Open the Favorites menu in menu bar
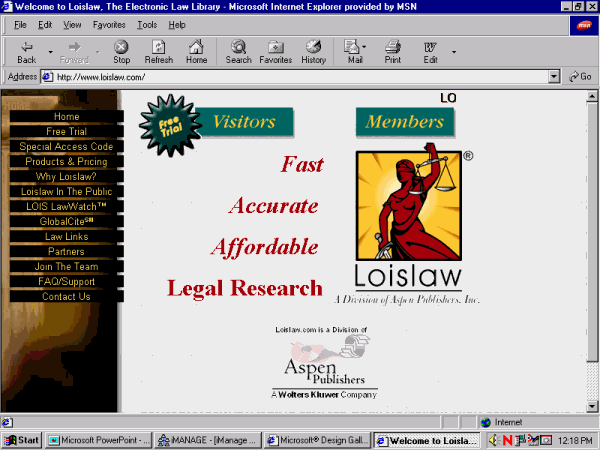 tap(109, 24)
